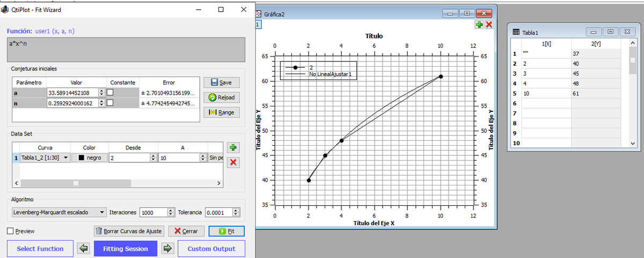This screenshot has width=644, height=258.
Task: Click the Gráfica2 window icon
Action: point(258,14)
